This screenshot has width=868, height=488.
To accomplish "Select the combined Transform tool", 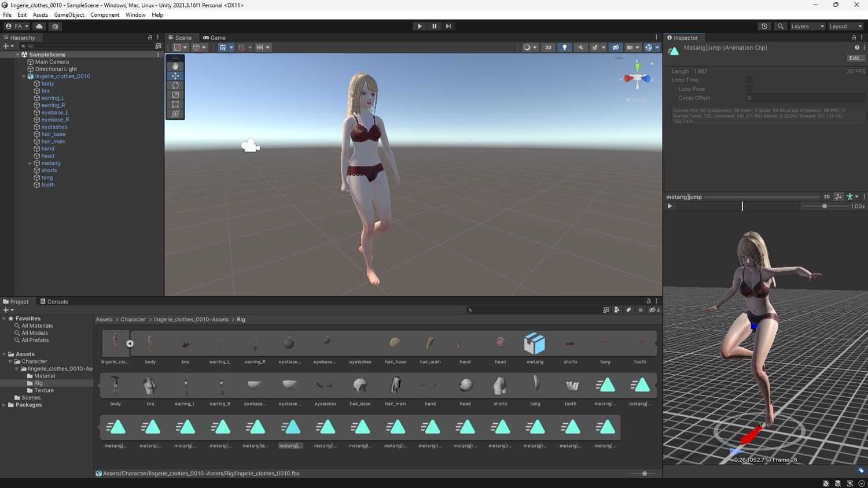I will click(175, 114).
